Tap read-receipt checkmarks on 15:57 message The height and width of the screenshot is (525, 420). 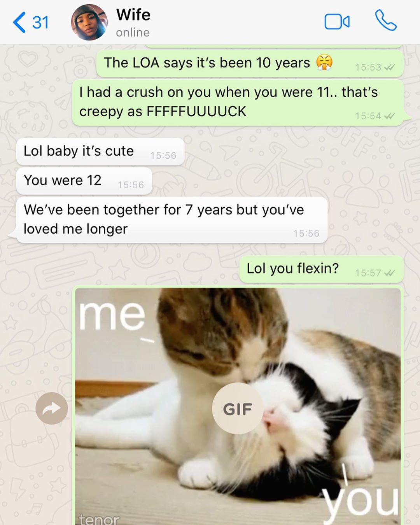click(x=389, y=273)
